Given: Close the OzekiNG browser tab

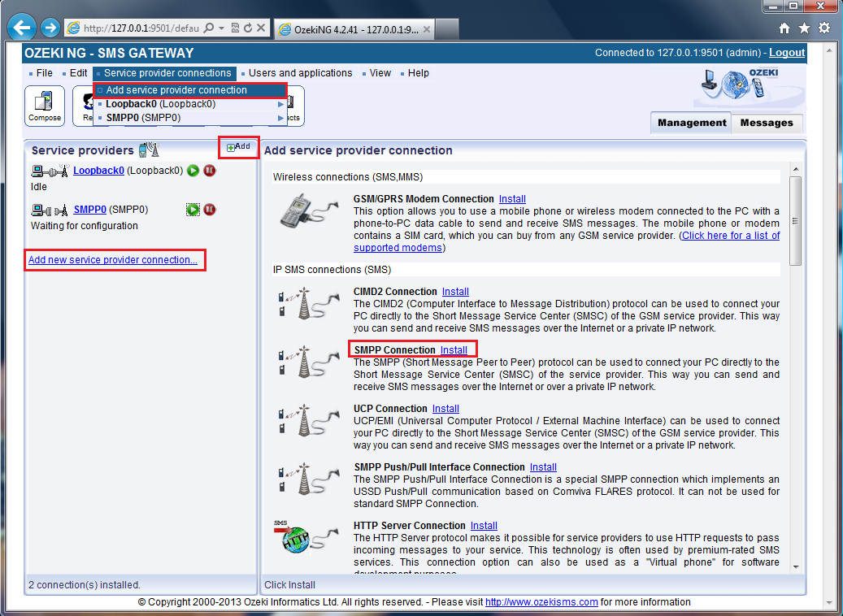Looking at the screenshot, I should [426, 29].
